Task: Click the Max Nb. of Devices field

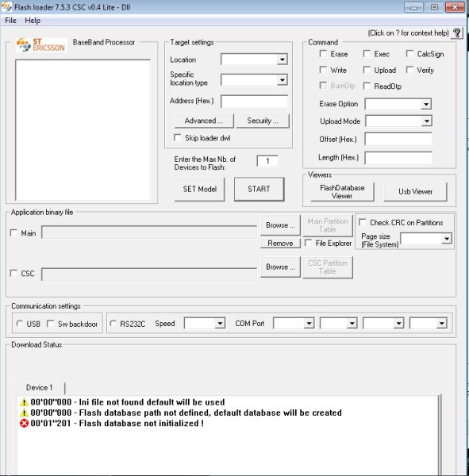Action: pos(267,161)
